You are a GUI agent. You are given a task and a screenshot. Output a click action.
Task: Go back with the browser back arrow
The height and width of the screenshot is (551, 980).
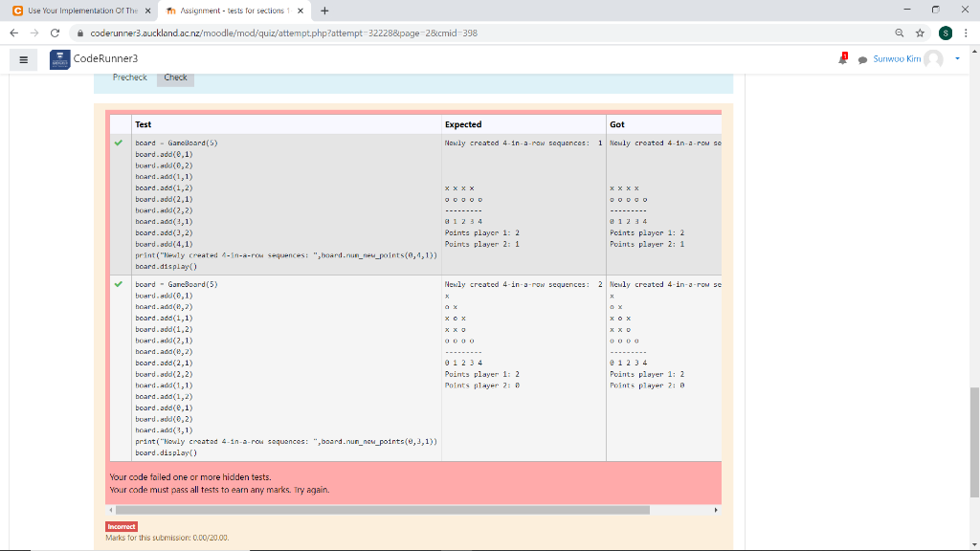[13, 33]
